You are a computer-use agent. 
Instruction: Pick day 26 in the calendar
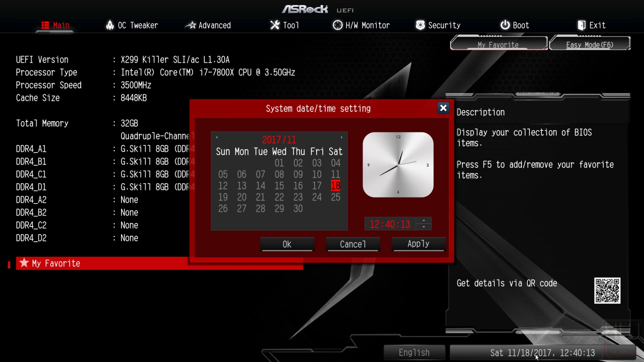click(x=223, y=209)
